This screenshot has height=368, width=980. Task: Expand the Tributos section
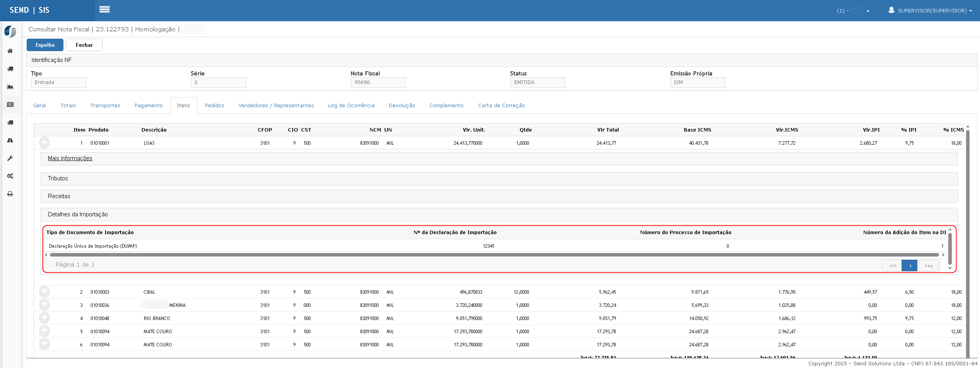(58, 178)
